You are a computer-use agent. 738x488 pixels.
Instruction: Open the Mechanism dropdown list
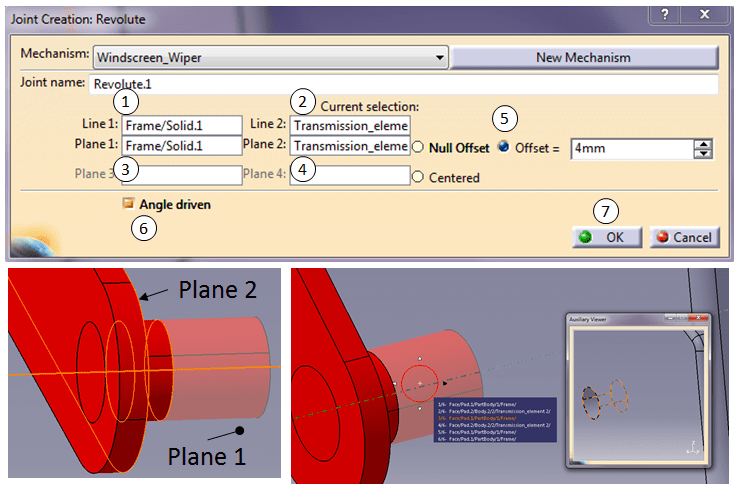(x=439, y=57)
